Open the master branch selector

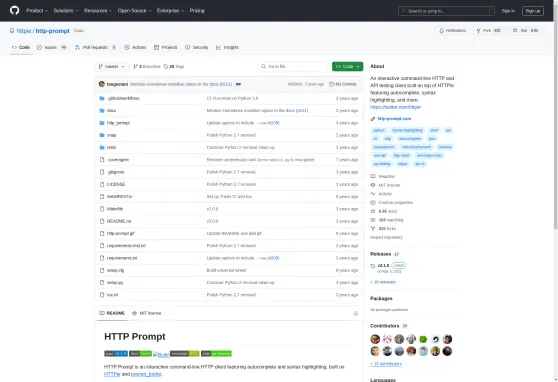(x=111, y=67)
